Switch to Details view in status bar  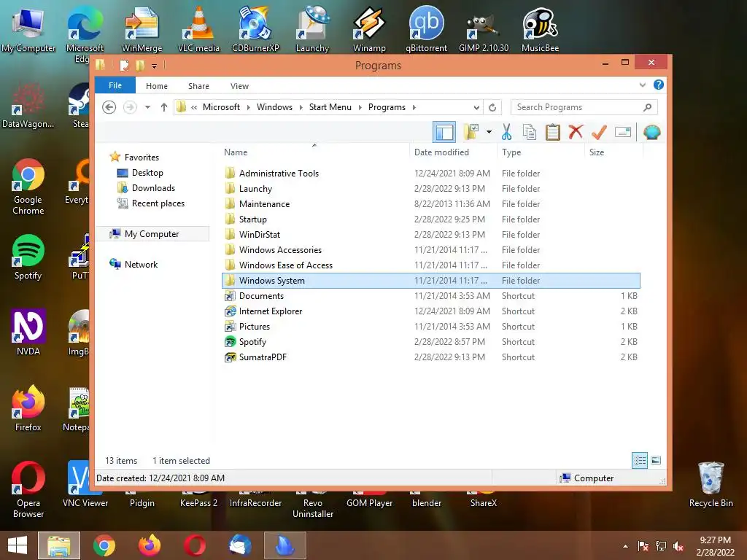click(x=639, y=460)
